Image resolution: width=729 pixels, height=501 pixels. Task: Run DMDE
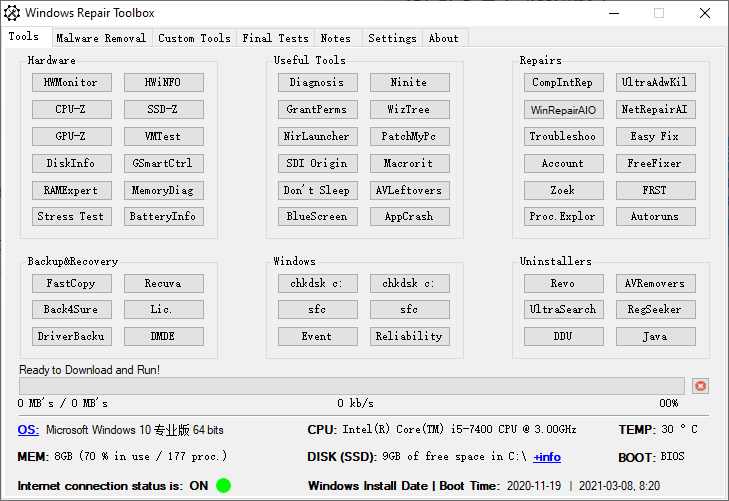pos(164,336)
